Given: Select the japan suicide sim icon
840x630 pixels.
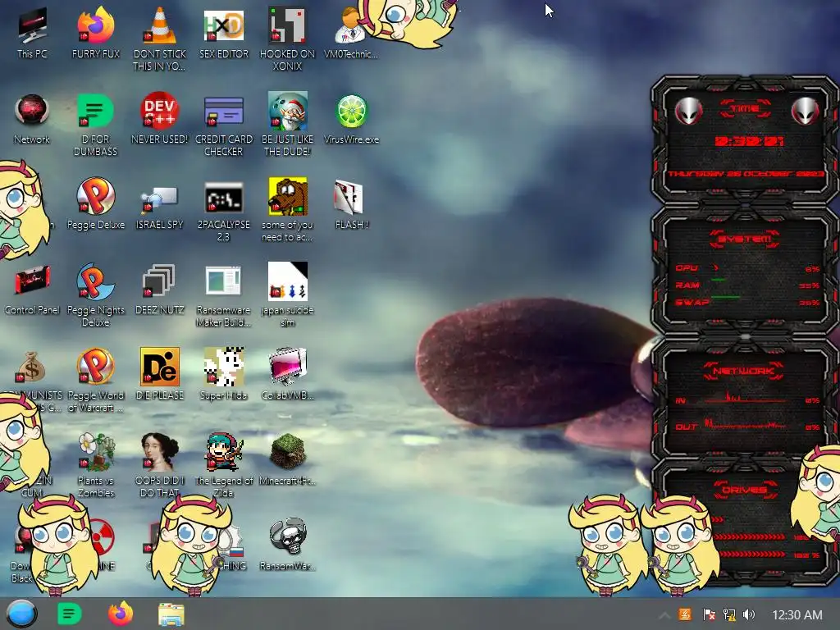Looking at the screenshot, I should (288, 295).
